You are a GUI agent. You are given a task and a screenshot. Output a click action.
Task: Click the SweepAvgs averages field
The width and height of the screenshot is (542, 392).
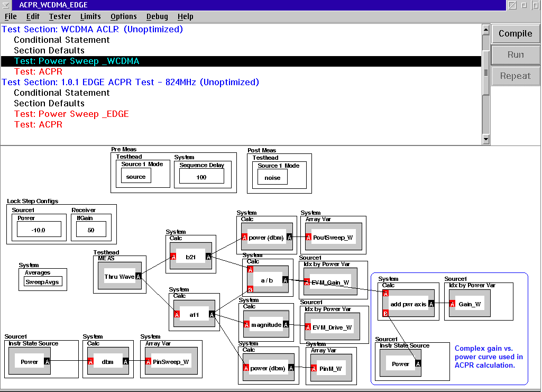(42, 282)
